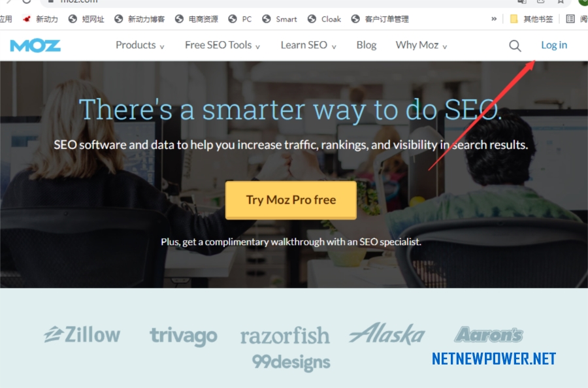This screenshot has width=588, height=388.
Task: Open the Cloak bookmark
Action: point(324,19)
